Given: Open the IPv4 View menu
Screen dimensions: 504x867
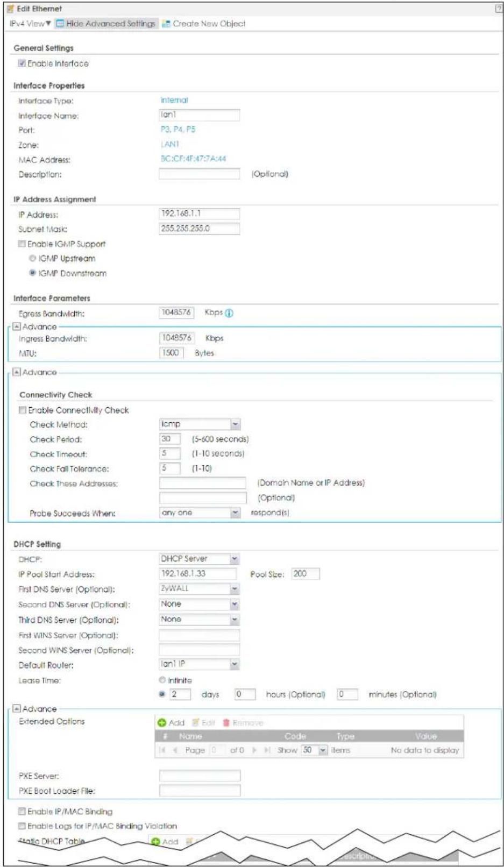Looking at the screenshot, I should pos(31,24).
